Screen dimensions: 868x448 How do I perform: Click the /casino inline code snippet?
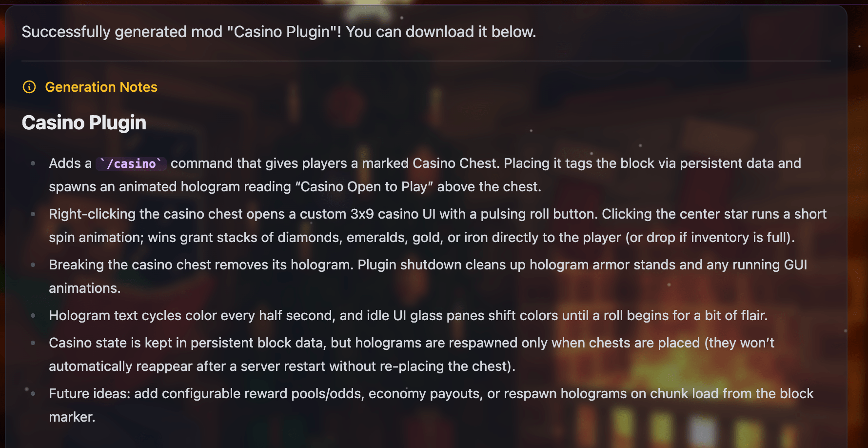(x=131, y=163)
